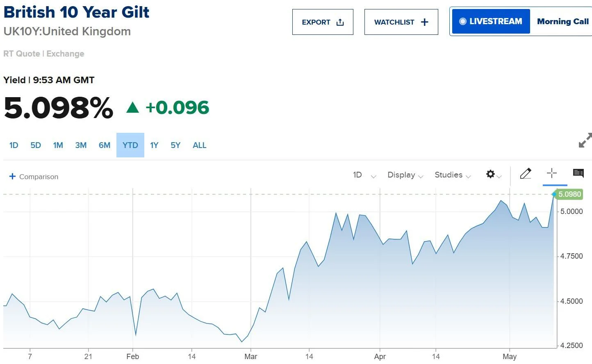Click the +0.096 change value

177,107
